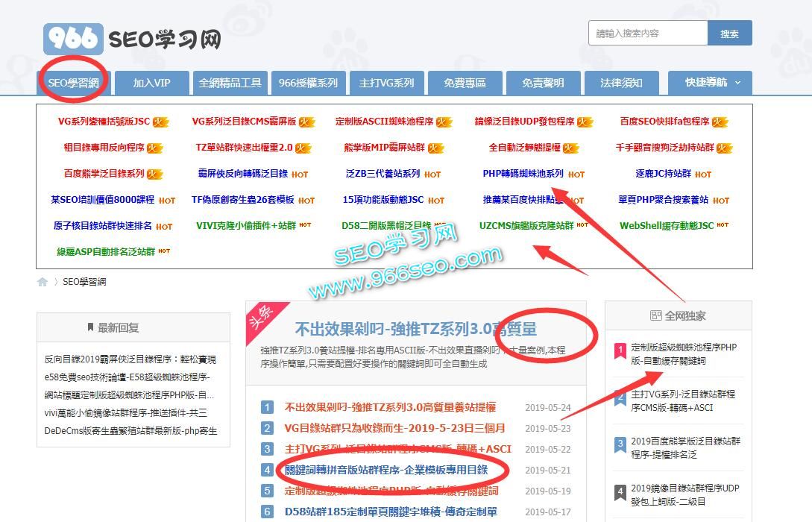Image resolution: width=812 pixels, height=522 pixels.
Task: Click the number 1 badge beside 不出效果剁叼 article
Action: pyautogui.click(x=267, y=407)
